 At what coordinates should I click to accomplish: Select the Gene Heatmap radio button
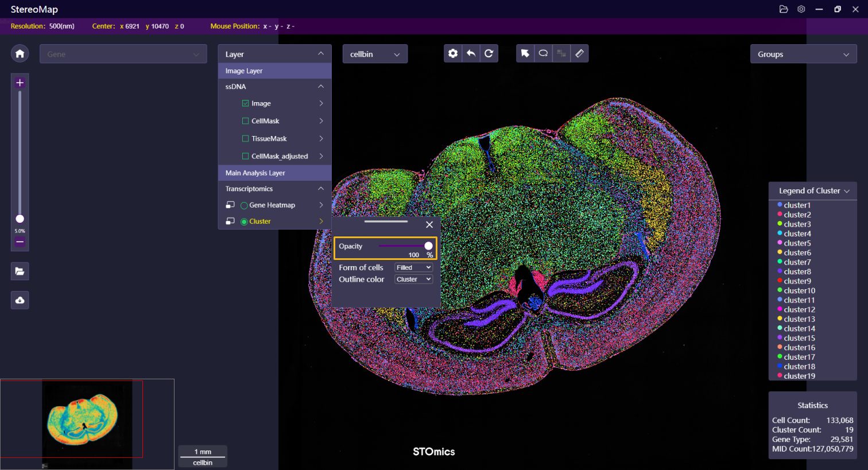(244, 205)
